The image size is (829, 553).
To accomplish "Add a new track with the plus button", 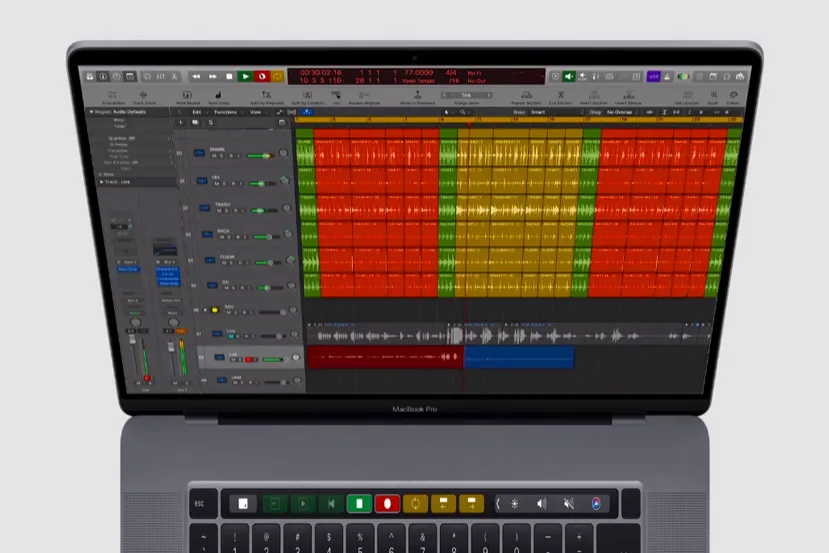I will tap(180, 123).
